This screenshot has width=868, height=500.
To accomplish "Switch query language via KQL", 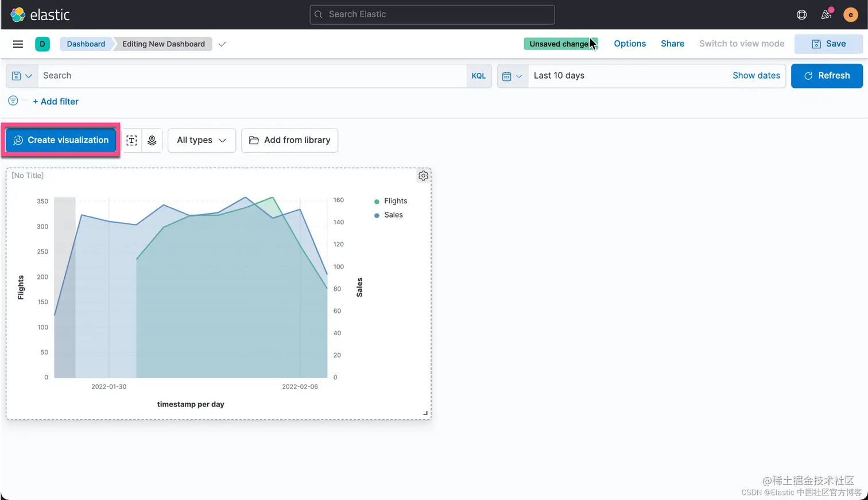I will [x=479, y=76].
